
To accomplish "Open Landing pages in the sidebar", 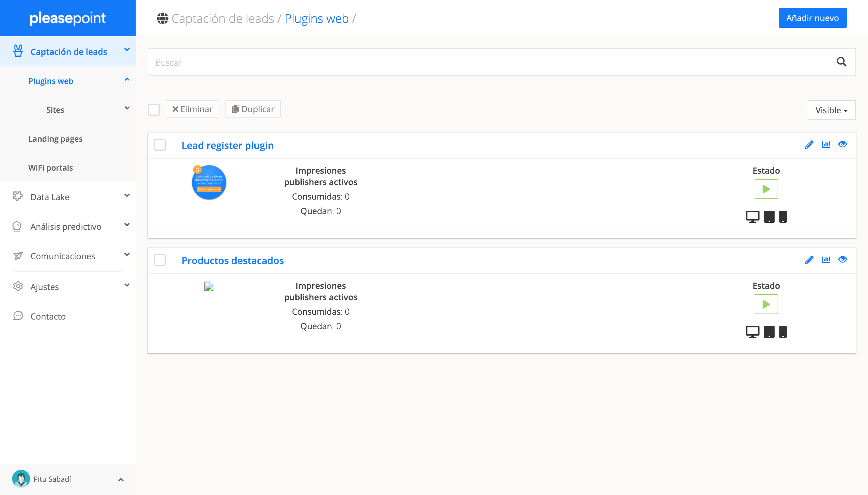I will coord(55,139).
